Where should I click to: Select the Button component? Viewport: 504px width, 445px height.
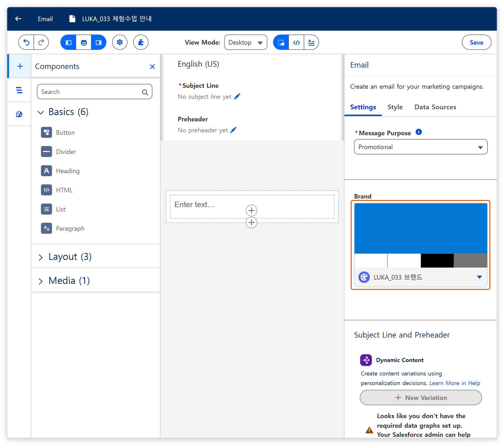coord(58,133)
